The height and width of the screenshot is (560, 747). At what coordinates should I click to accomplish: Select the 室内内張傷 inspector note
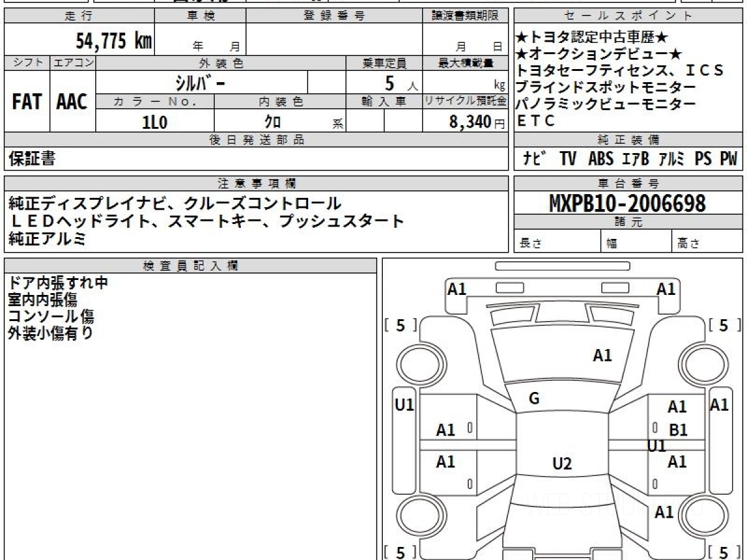click(x=42, y=300)
